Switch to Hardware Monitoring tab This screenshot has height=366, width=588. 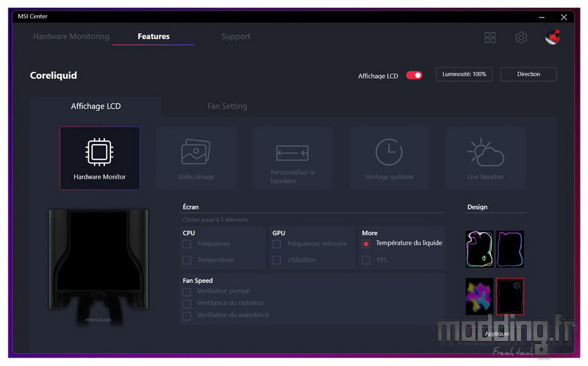[71, 36]
